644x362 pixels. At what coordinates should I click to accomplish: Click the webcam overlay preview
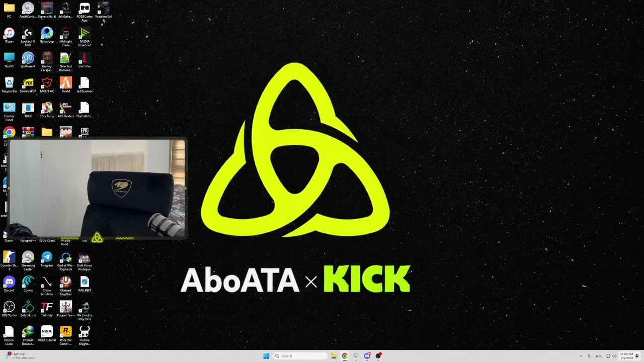(x=97, y=188)
